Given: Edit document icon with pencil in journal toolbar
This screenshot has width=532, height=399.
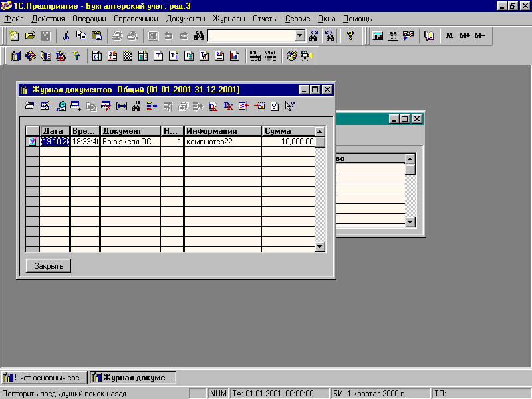Looking at the screenshot, I should coord(45,106).
